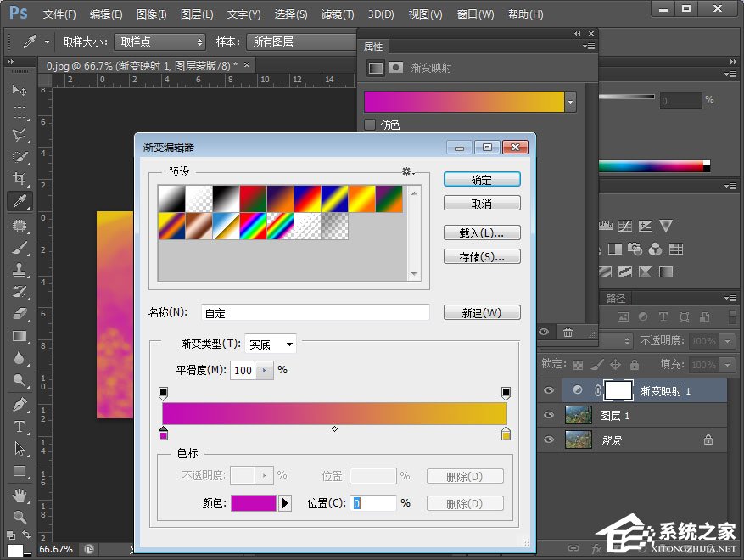
Task: Click the 确定 button
Action: pos(482,180)
